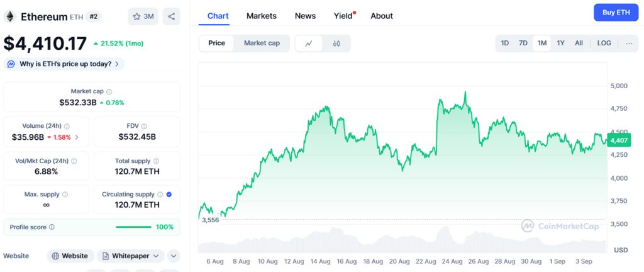The image size is (644, 272).
Task: Switch to candlestick chart icon
Action: [336, 43]
